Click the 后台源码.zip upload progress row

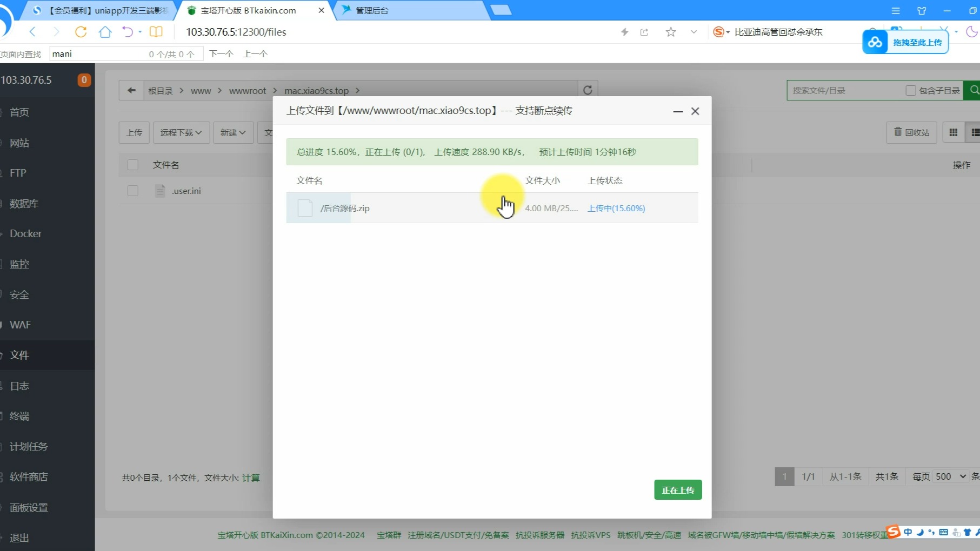(x=492, y=208)
